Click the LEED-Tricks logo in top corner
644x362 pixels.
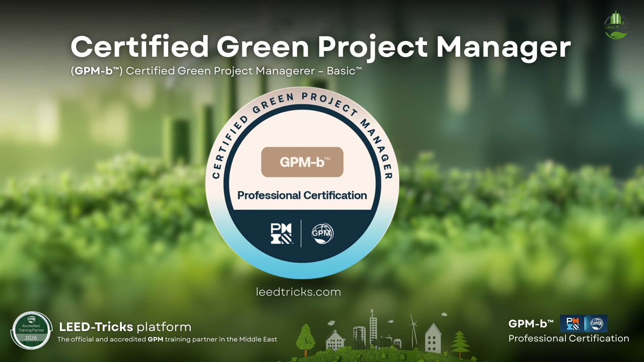pyautogui.click(x=616, y=25)
